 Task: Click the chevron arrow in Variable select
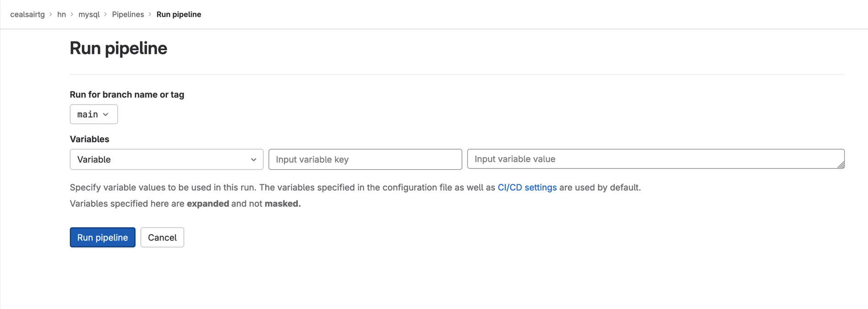254,160
